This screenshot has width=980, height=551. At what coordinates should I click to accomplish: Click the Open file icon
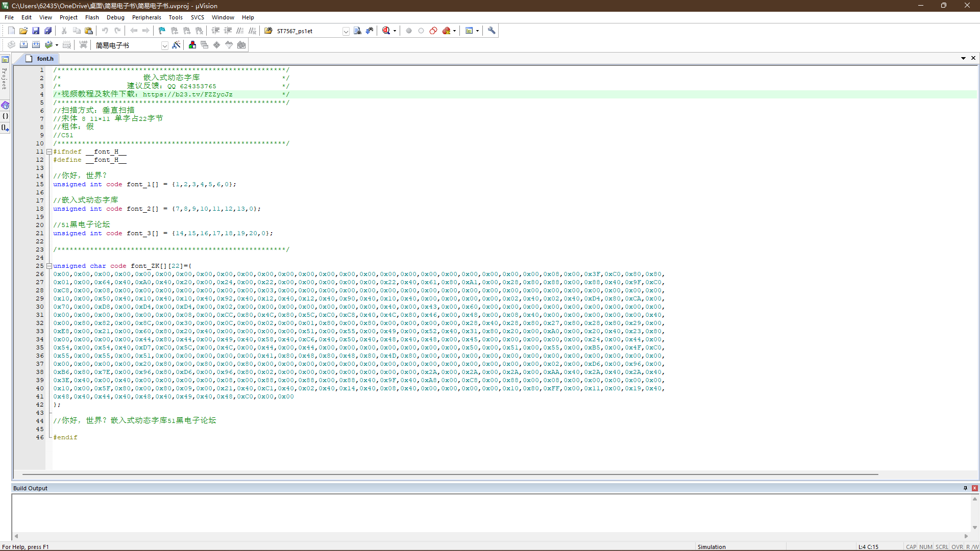pos(23,31)
